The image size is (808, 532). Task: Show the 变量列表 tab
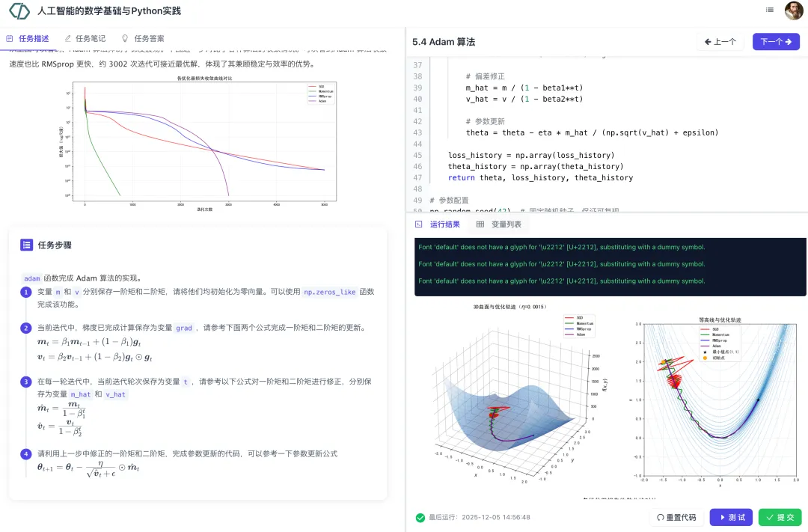[x=499, y=224]
